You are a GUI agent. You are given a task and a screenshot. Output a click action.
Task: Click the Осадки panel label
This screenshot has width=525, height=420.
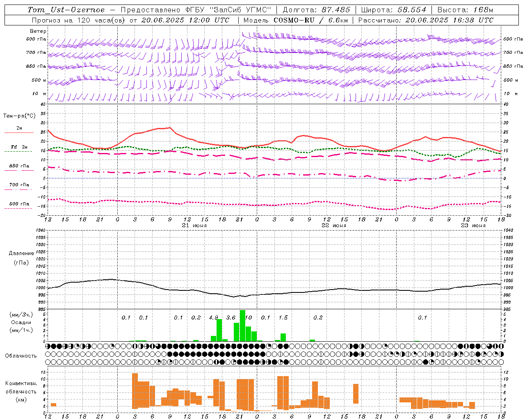pyautogui.click(x=21, y=323)
